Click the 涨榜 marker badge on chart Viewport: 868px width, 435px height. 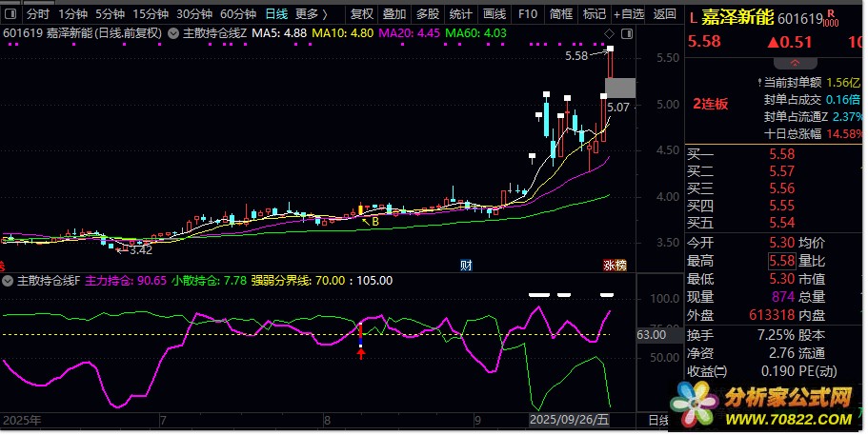point(615,265)
